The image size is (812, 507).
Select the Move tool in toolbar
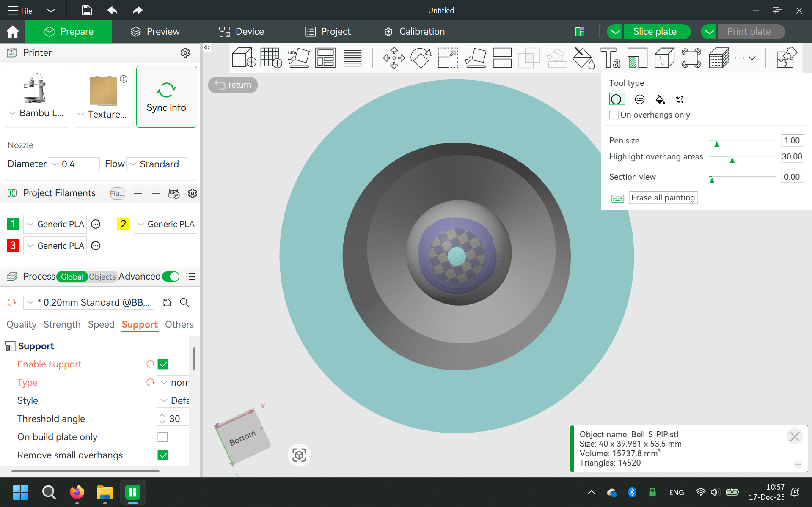(394, 58)
